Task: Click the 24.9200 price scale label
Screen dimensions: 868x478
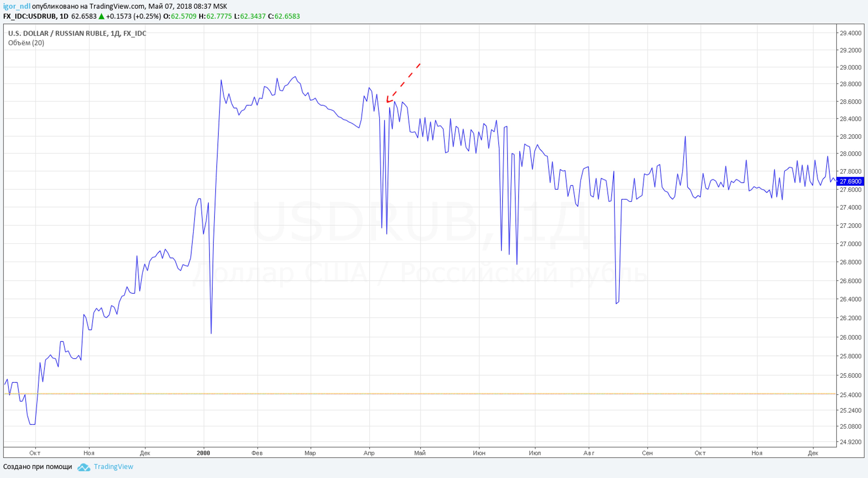Action: pos(850,442)
